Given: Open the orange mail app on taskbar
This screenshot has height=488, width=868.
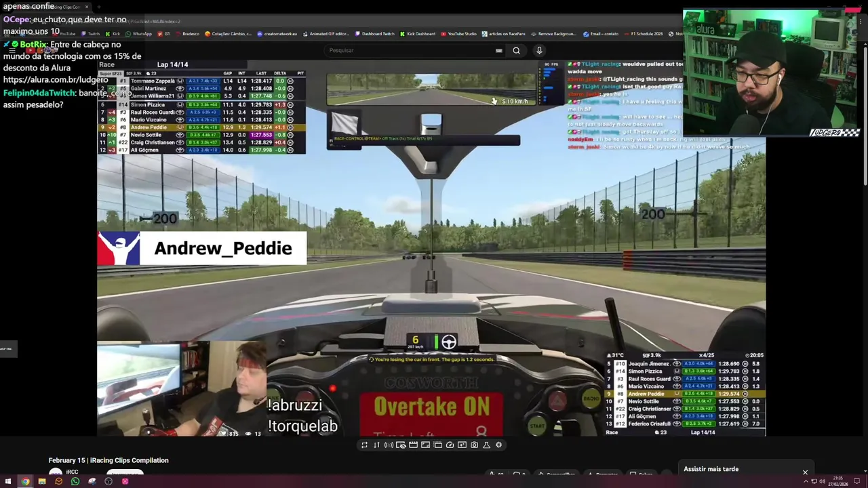Looking at the screenshot, I should (x=58, y=481).
